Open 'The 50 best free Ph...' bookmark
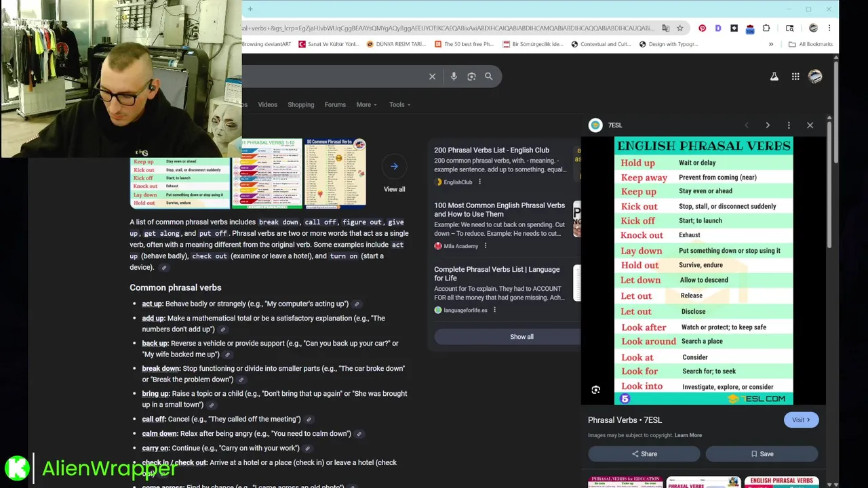This screenshot has height=488, width=868. point(463,44)
